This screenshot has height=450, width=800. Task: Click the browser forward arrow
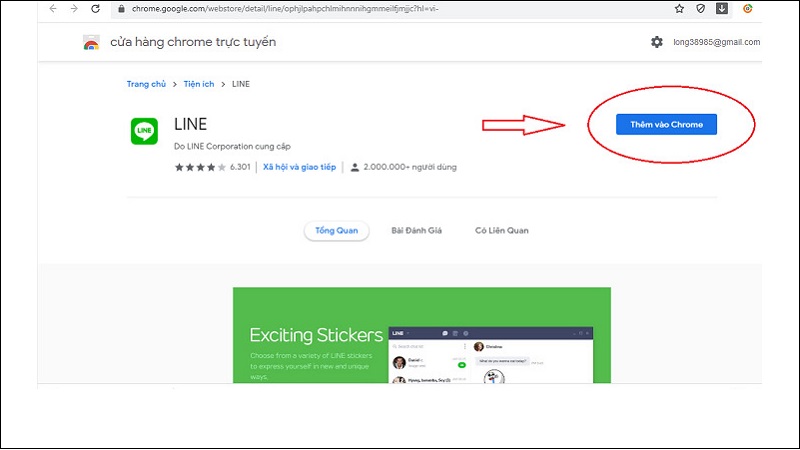[74, 9]
